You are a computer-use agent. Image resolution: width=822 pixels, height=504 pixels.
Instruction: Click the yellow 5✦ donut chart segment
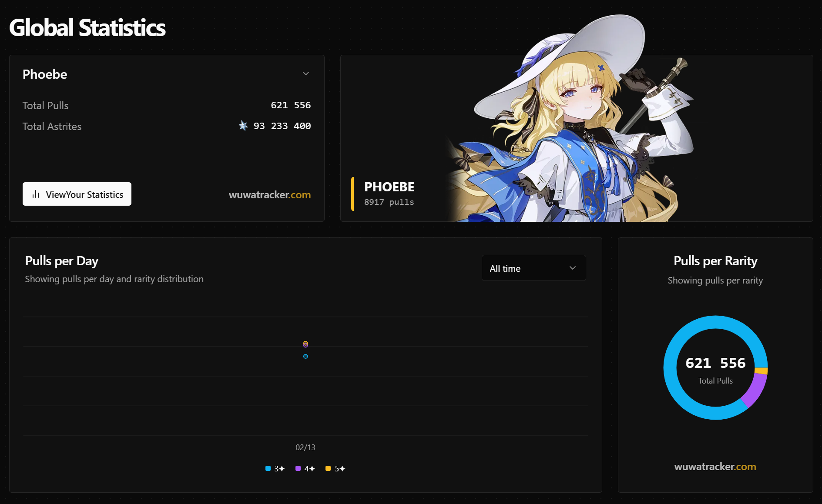pyautogui.click(x=761, y=371)
